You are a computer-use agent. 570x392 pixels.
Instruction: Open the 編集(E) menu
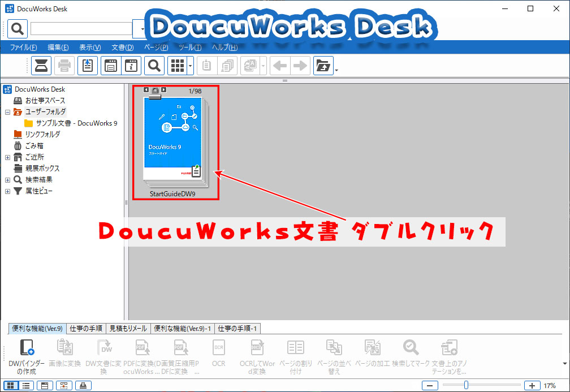point(58,48)
